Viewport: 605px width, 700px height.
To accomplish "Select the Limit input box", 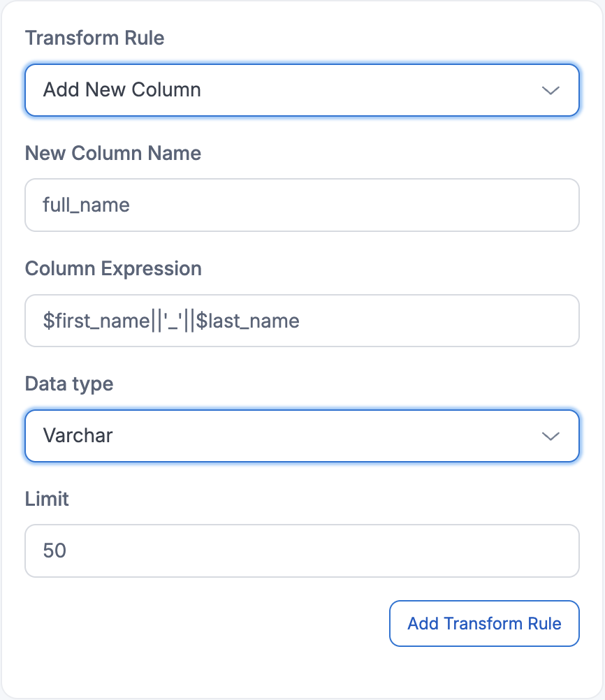I will coord(302,551).
